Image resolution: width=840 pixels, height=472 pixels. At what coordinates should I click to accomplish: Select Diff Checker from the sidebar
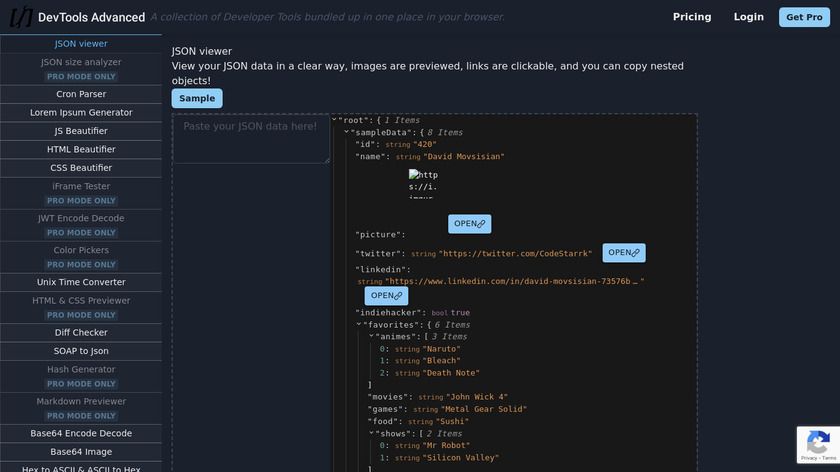(81, 333)
